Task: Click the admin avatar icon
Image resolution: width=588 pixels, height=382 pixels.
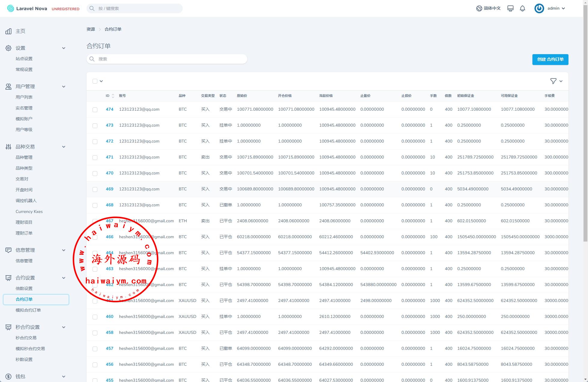Action: tap(539, 8)
